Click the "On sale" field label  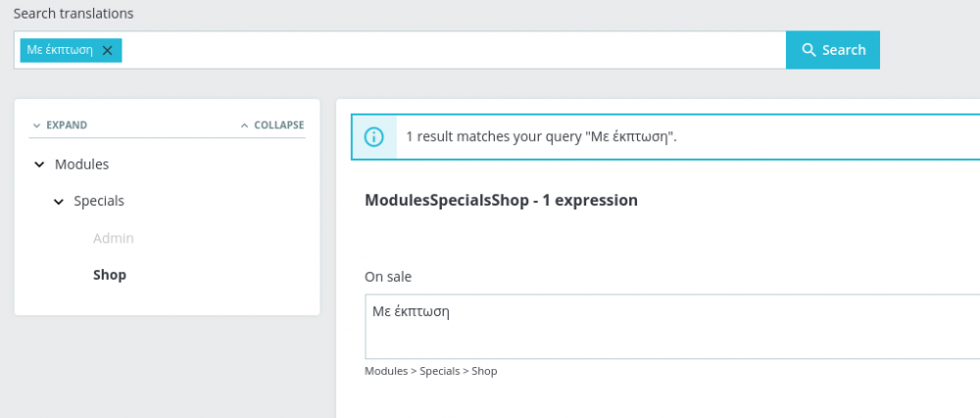388,277
